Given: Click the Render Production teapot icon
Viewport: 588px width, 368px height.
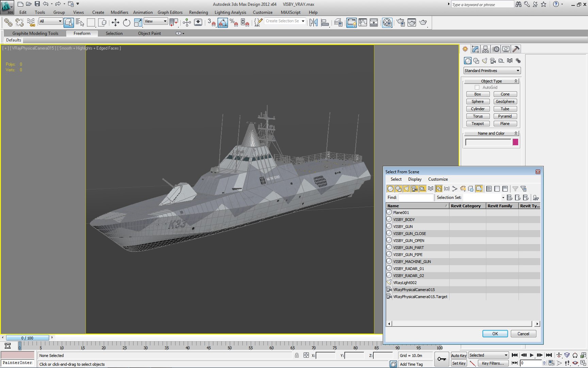Looking at the screenshot, I should point(423,22).
